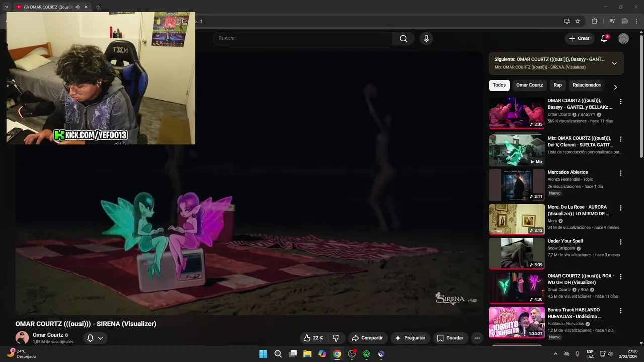The height and width of the screenshot is (362, 644).
Task: Dislike the SIRENA video
Action: [x=336, y=338]
